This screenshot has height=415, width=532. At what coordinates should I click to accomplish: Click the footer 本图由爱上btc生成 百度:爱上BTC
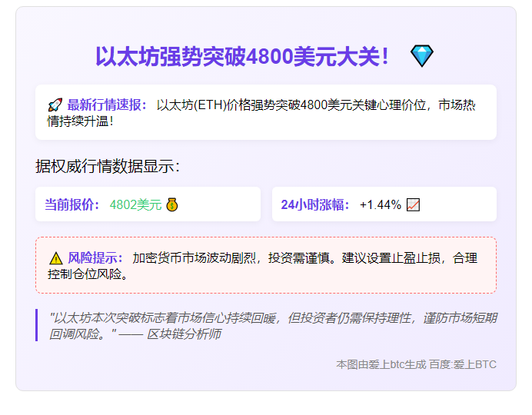point(417,364)
